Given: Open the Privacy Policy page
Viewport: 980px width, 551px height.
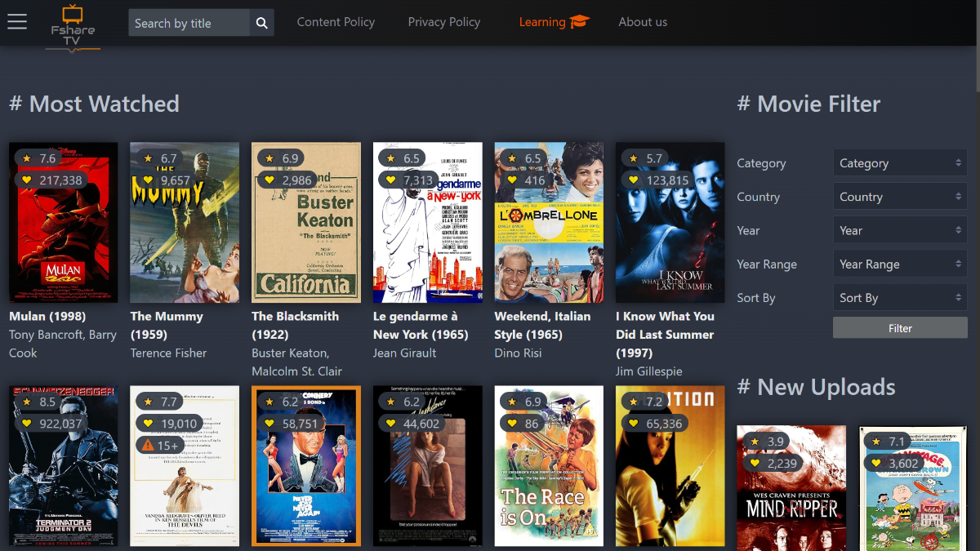Looking at the screenshot, I should [x=444, y=22].
